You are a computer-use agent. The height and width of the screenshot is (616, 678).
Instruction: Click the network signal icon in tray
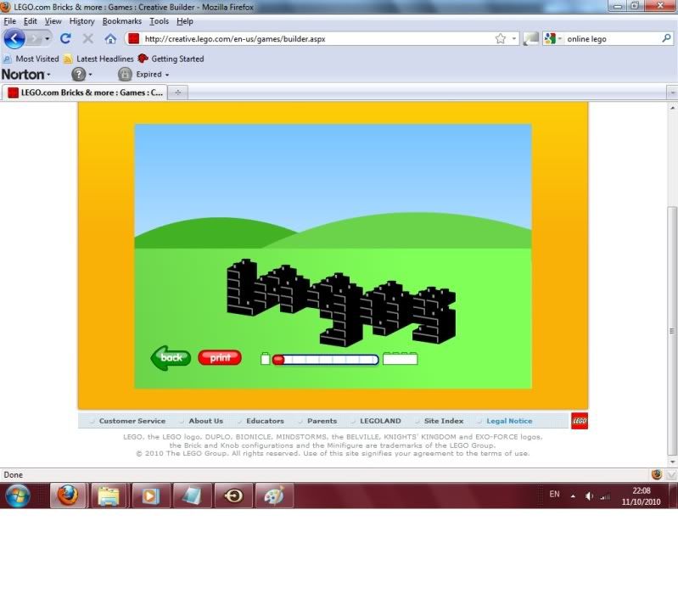click(x=605, y=496)
